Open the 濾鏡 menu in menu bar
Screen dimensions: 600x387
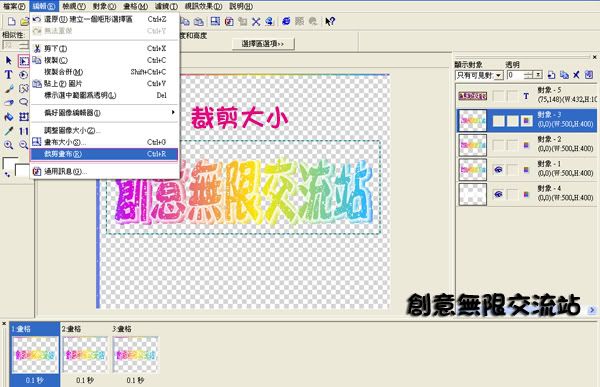pos(166,7)
